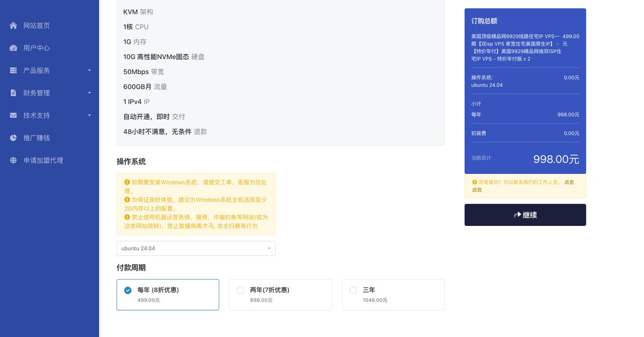The height and width of the screenshot is (337, 644).
Task: Click the question icon beside 您有疑问
Action: click(474, 182)
